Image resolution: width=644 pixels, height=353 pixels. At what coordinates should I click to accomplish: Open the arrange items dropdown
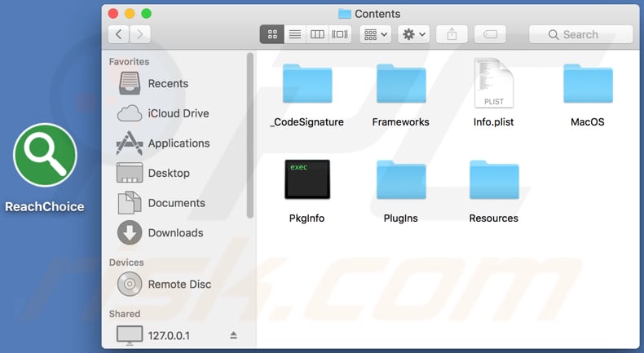tap(375, 34)
